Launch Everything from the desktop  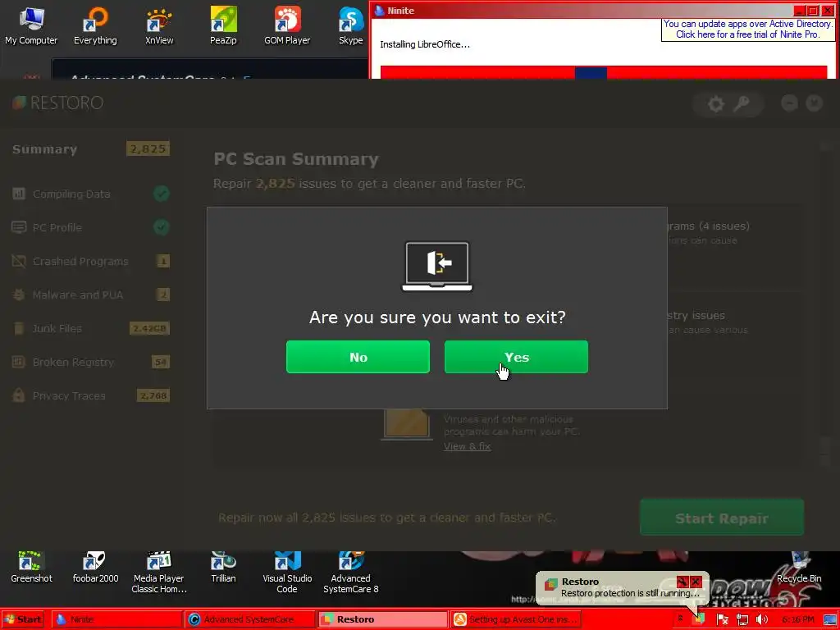(95, 25)
